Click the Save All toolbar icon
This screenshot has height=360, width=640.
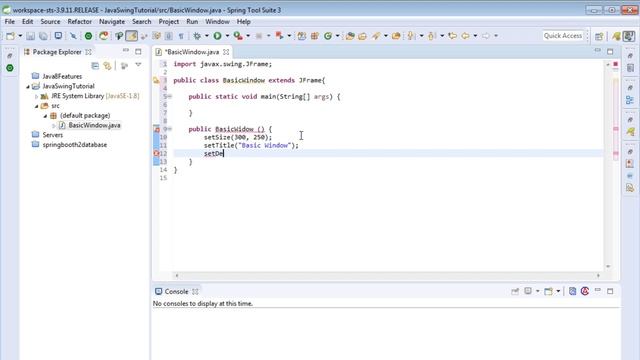pos(43,36)
